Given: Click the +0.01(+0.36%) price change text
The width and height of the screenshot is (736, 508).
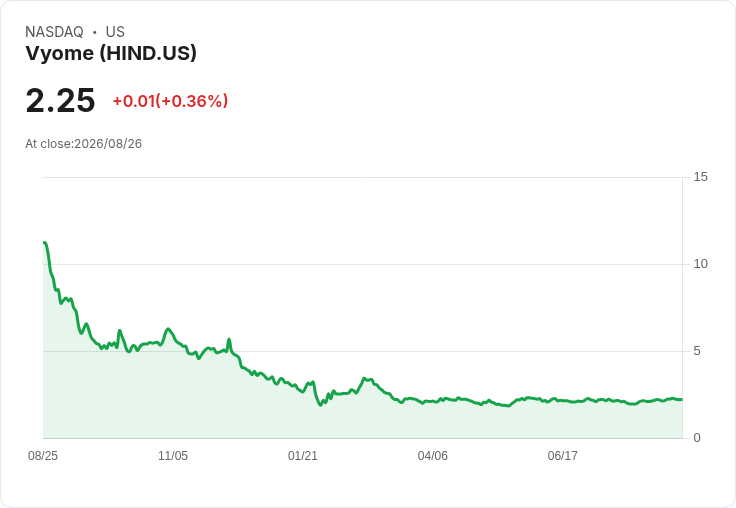Looking at the screenshot, I should pyautogui.click(x=170, y=101).
